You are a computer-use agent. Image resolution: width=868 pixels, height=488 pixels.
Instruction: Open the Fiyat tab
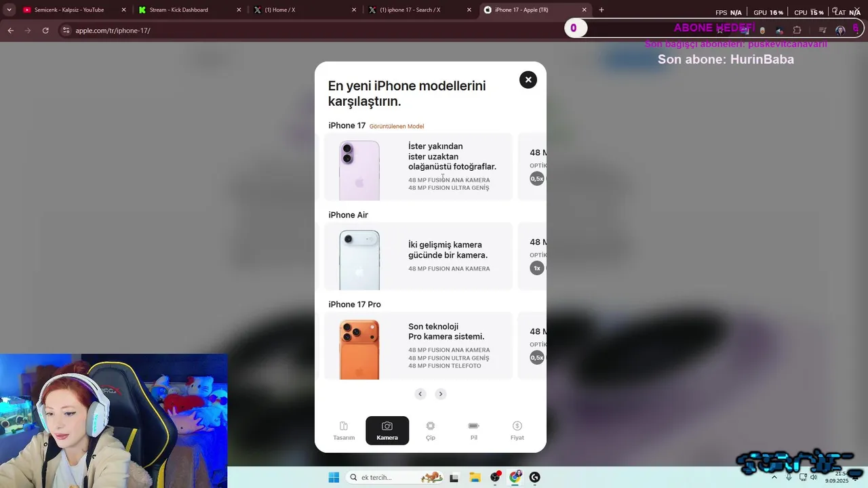517,430
